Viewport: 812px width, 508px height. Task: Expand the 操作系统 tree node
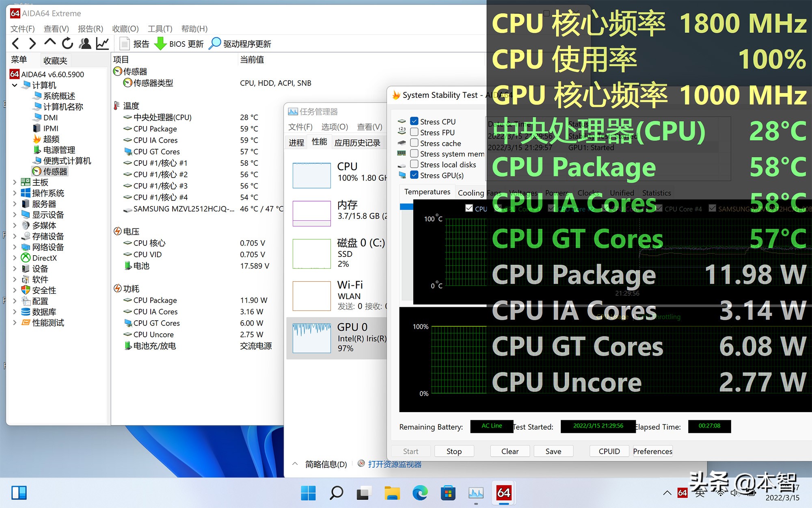(x=15, y=193)
